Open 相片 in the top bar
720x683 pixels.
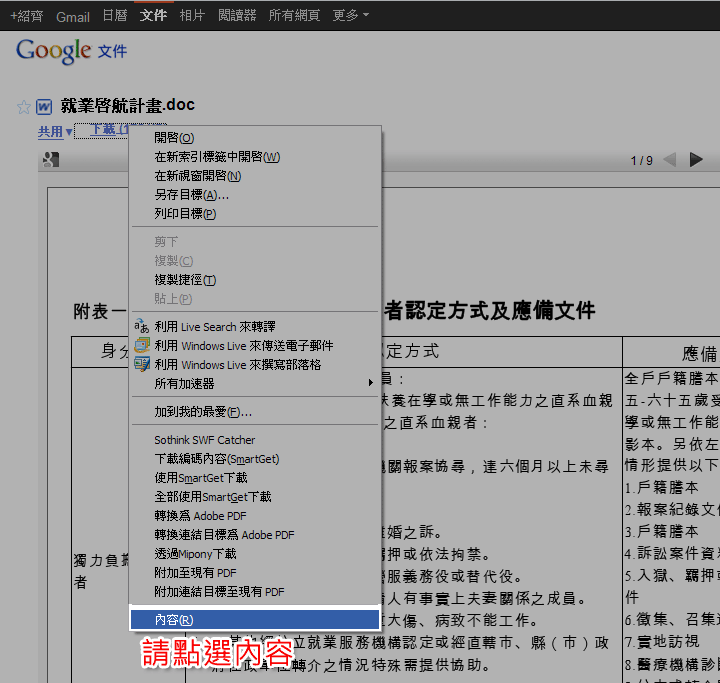[x=192, y=16]
